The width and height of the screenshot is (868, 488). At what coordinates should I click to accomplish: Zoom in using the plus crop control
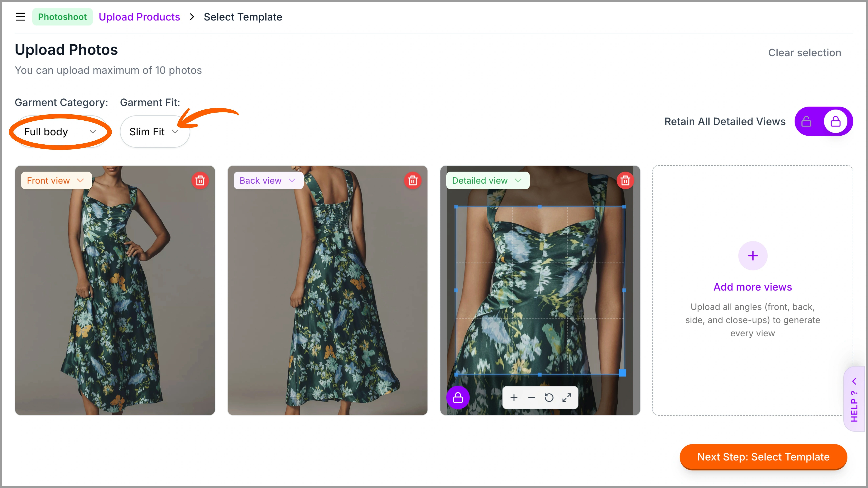click(514, 398)
